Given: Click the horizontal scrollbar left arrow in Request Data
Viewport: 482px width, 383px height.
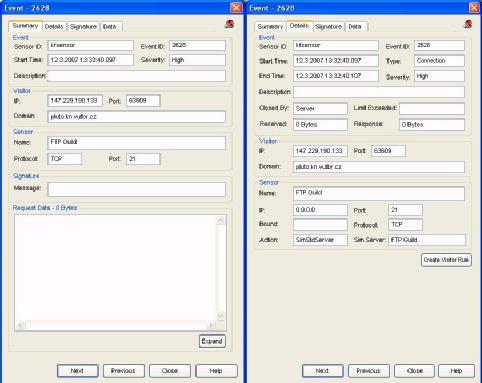Looking at the screenshot, I should tap(20, 326).
